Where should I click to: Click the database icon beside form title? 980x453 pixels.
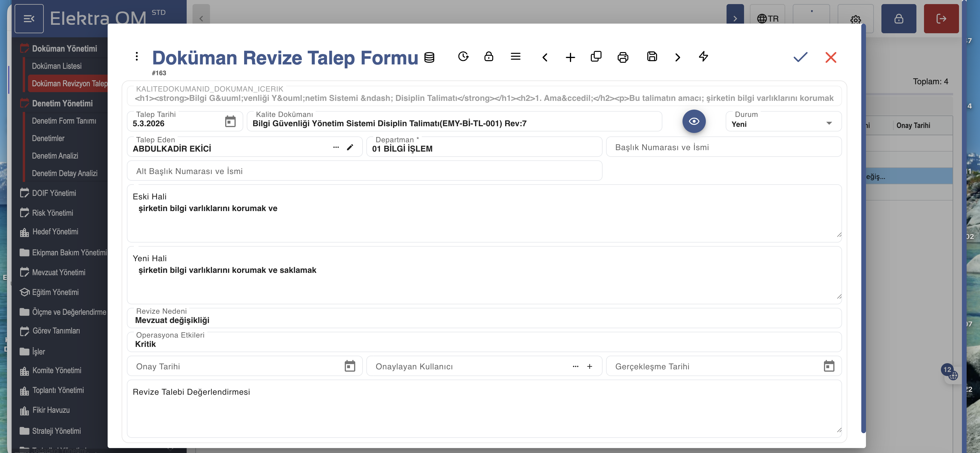pyautogui.click(x=429, y=57)
